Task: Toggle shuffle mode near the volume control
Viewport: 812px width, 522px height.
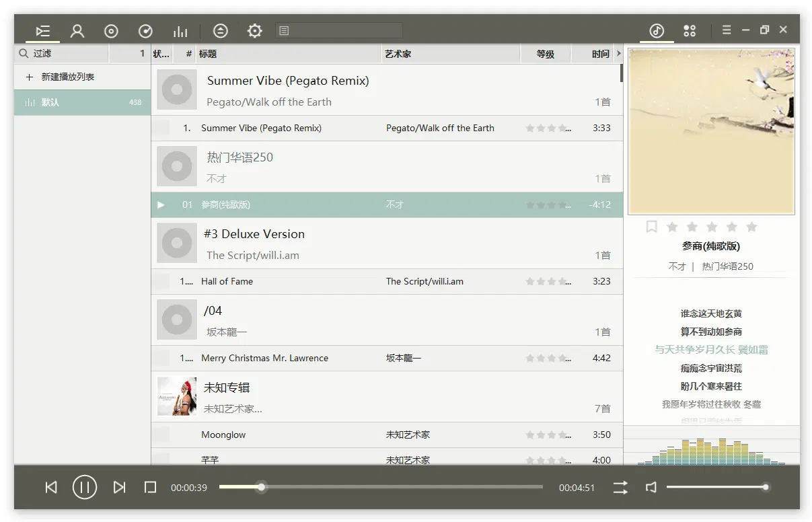Action: click(x=620, y=487)
